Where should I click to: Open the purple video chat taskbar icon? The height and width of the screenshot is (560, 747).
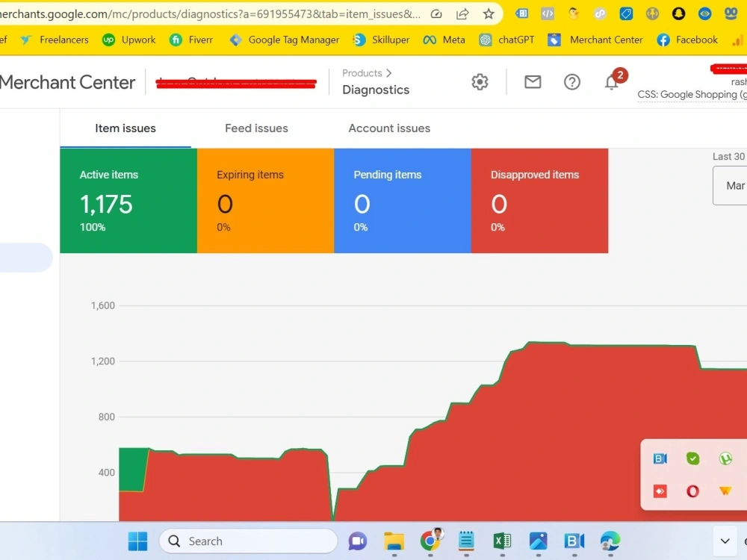coord(358,541)
